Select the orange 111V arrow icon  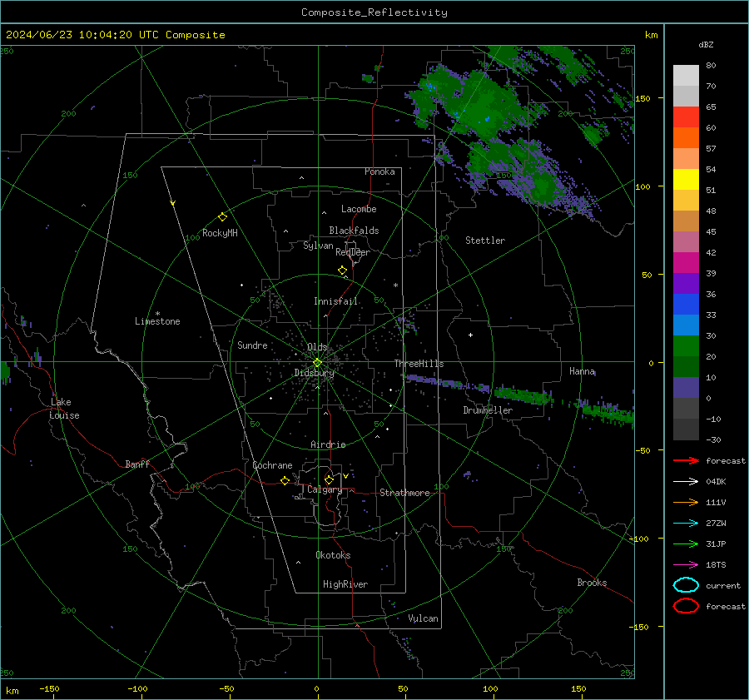[686, 502]
